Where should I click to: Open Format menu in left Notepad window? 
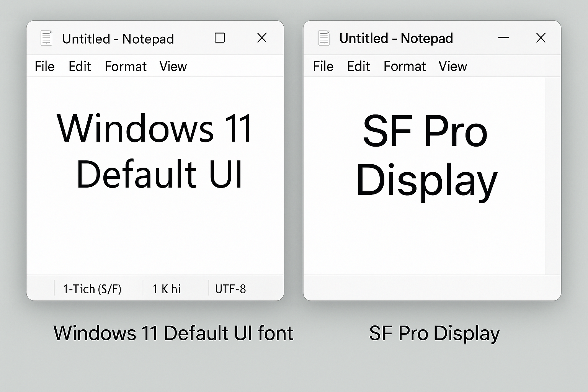[x=126, y=67]
